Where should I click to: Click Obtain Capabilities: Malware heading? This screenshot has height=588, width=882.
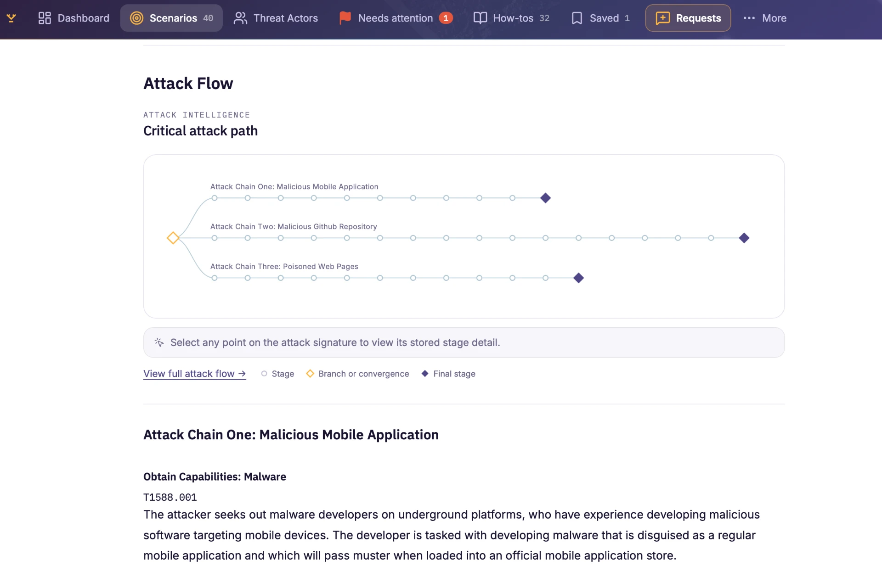click(215, 476)
